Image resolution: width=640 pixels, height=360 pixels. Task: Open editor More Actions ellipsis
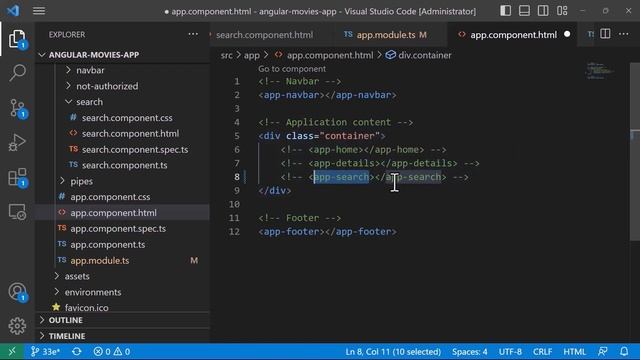(x=624, y=34)
